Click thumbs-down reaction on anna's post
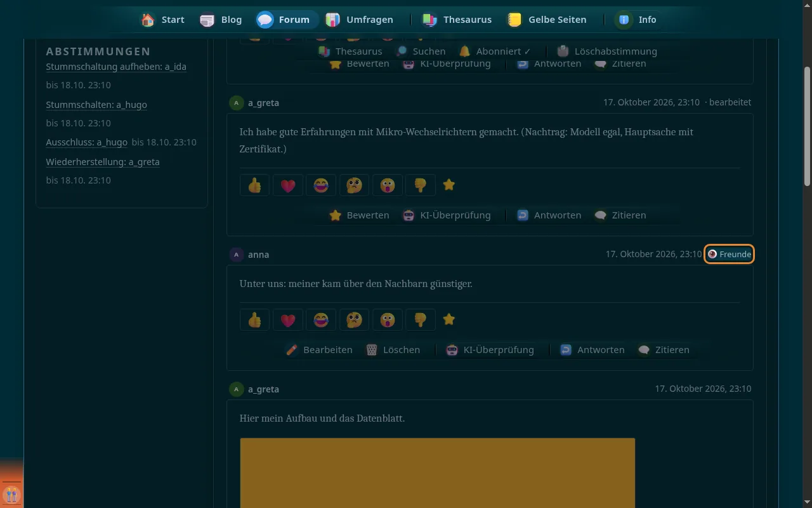 [420, 320]
